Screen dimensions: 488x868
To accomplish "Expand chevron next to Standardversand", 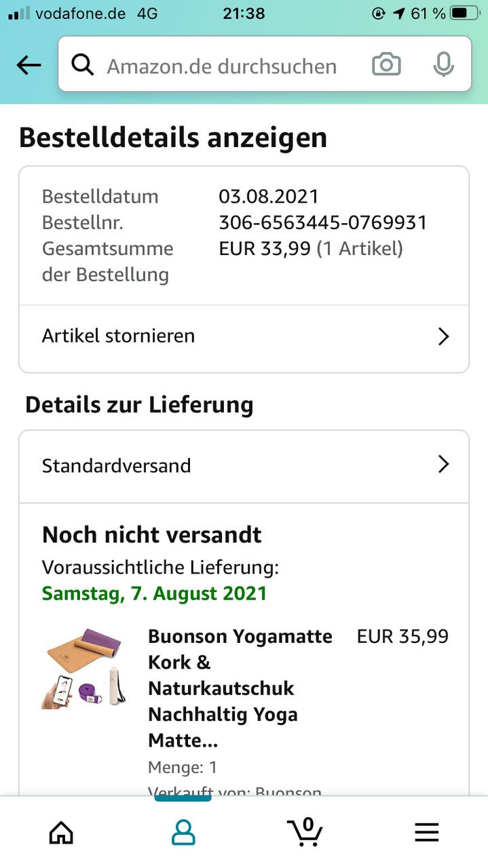I will [443, 465].
